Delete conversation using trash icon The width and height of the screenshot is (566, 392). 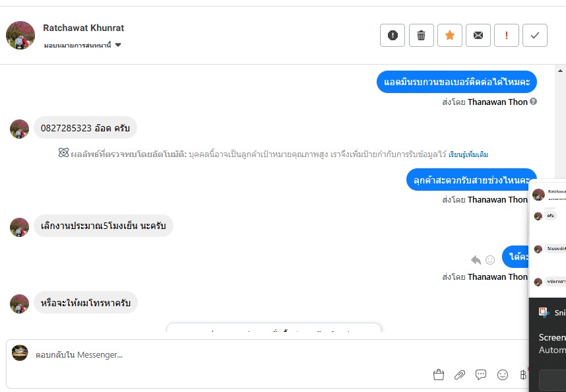(x=421, y=35)
